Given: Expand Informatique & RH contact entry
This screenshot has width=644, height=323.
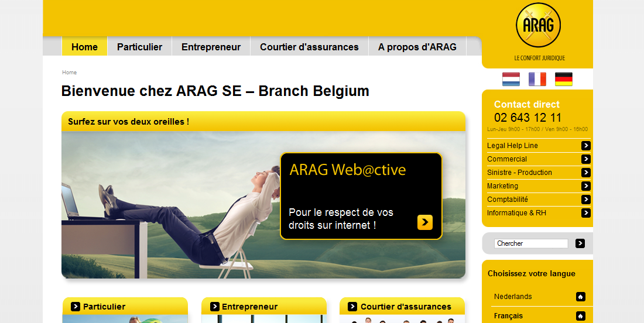Looking at the screenshot, I should pos(539,213).
